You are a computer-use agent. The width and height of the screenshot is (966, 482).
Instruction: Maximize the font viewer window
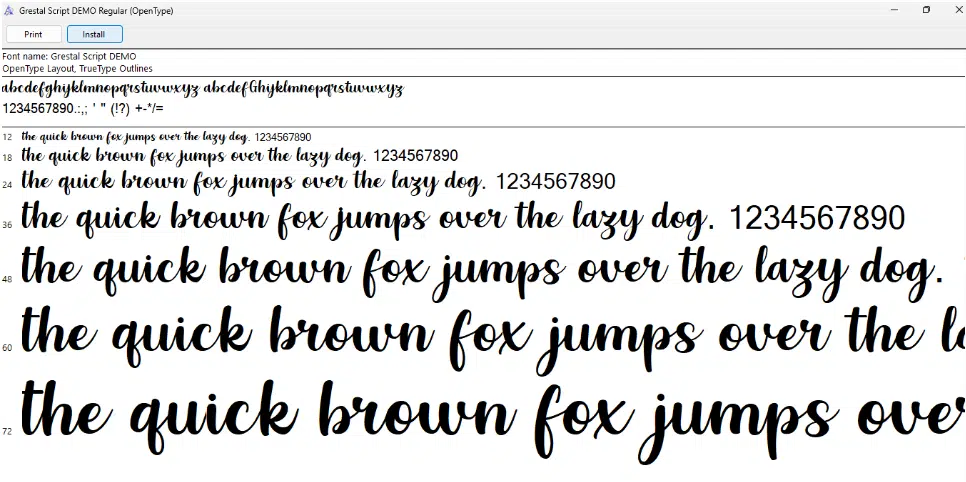pos(926,10)
